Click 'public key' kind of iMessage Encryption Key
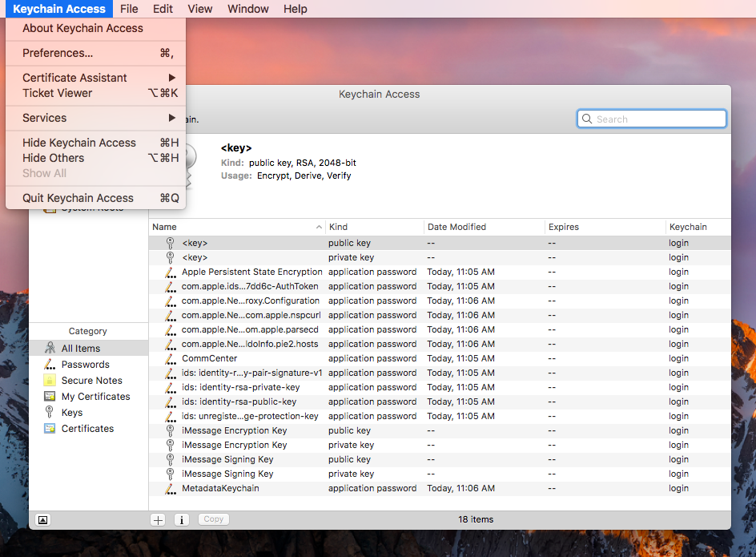756x557 pixels. (x=349, y=430)
